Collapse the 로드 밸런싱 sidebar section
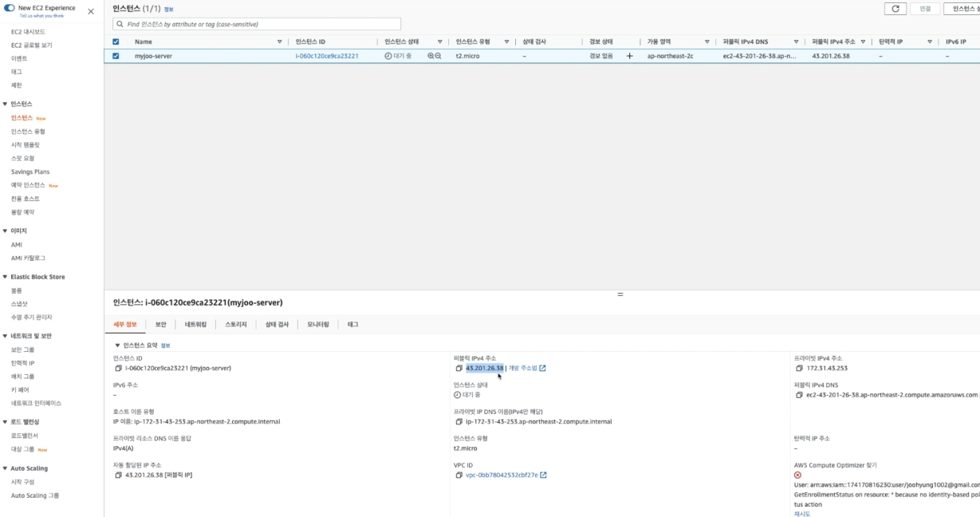The image size is (980, 517). [x=5, y=422]
